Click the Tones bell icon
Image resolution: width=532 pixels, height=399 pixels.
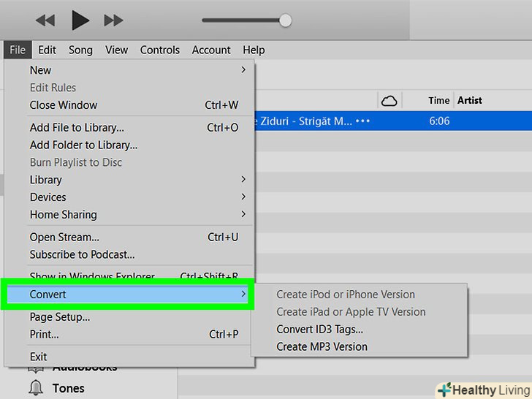36,388
